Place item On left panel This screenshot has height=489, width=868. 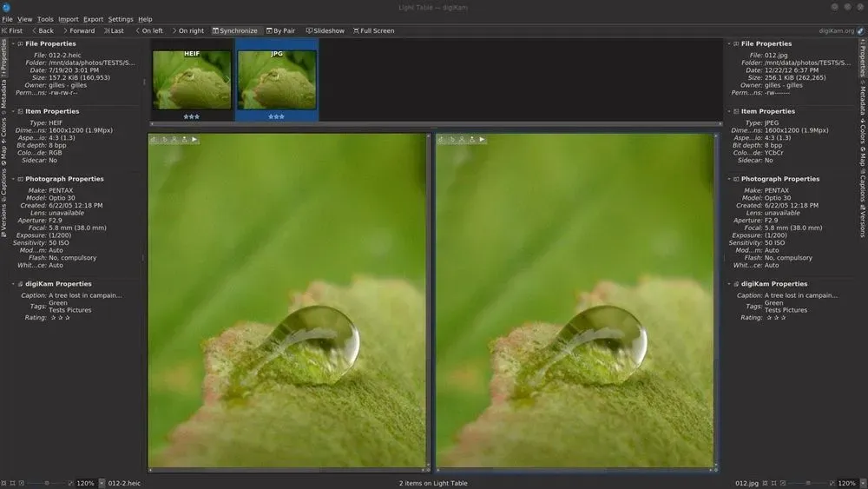click(149, 31)
